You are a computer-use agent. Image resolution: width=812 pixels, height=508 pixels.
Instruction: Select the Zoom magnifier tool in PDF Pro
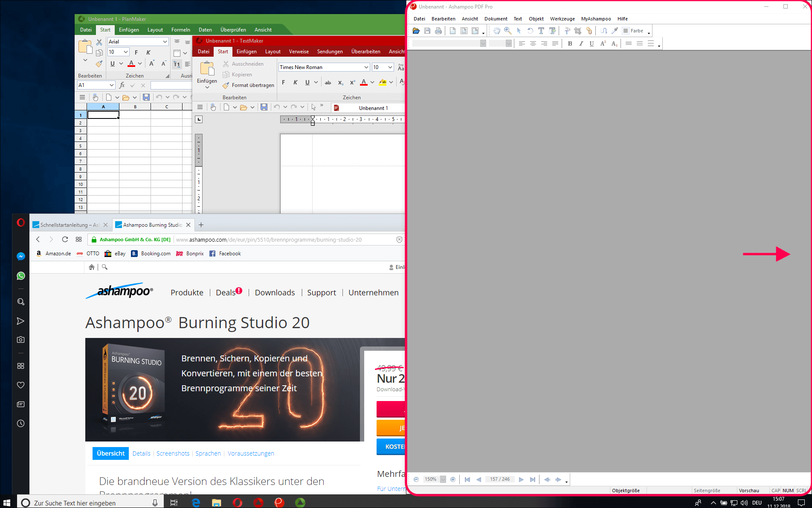coord(508,31)
